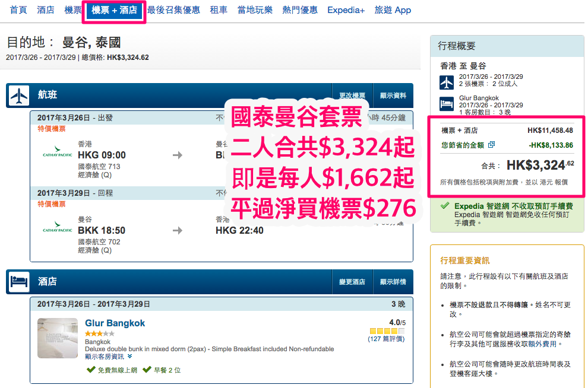Click the 特價機票 label on the 回程 flight
This screenshot has width=588, height=388.
(x=51, y=204)
